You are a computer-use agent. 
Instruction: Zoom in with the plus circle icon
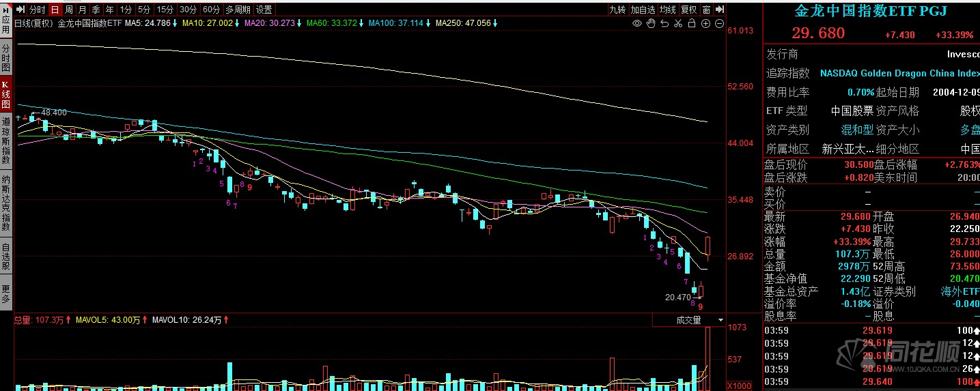(x=705, y=23)
